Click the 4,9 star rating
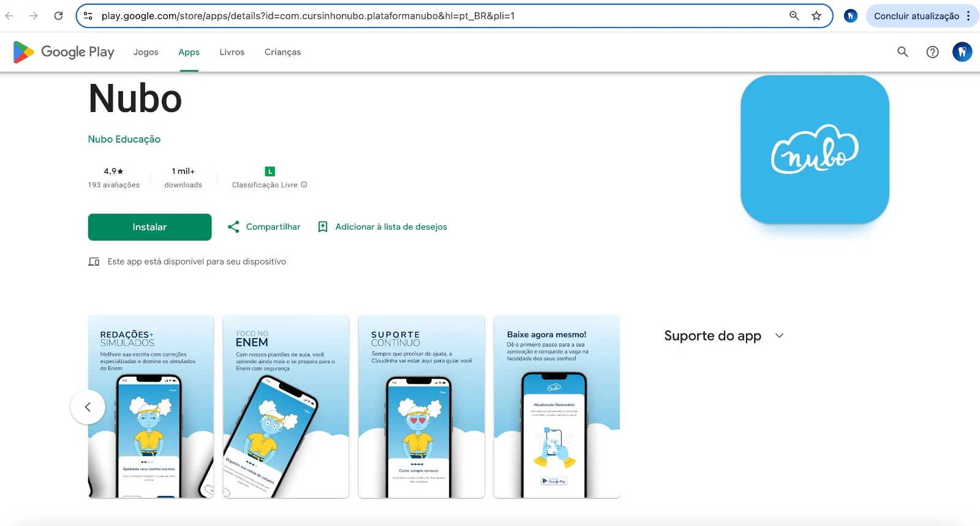The image size is (980, 526). pos(113,171)
